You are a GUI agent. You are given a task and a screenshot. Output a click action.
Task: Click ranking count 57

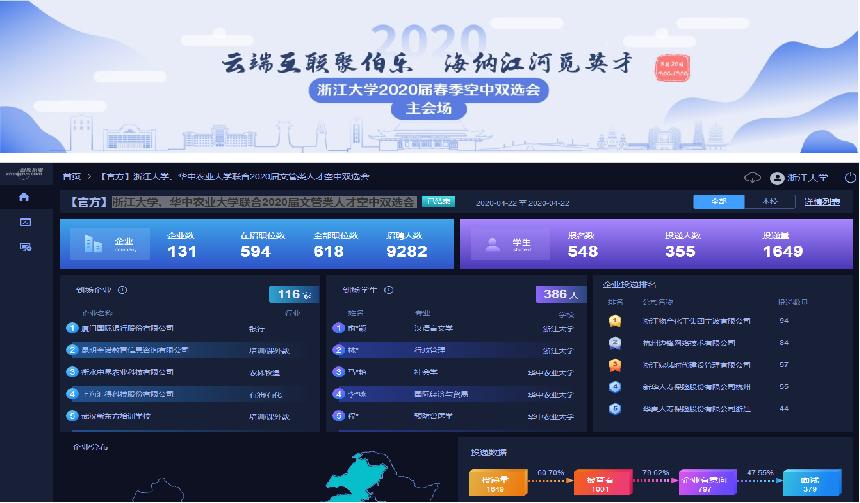pos(784,365)
